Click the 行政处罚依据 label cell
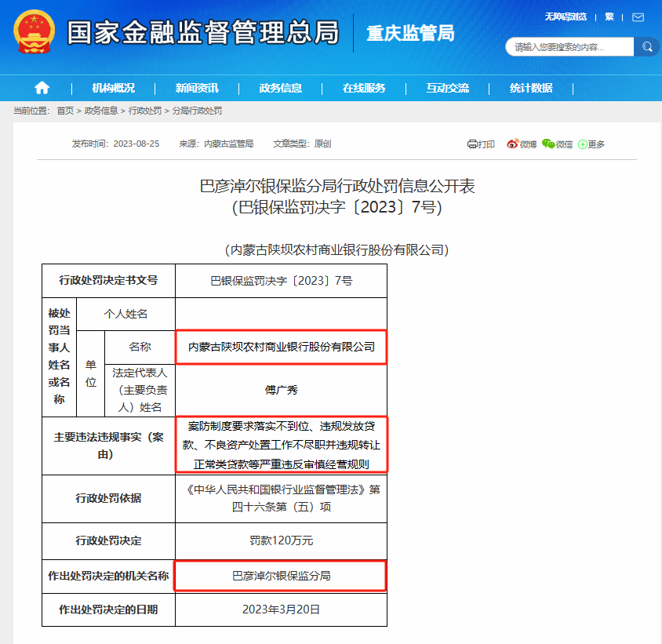This screenshot has height=644, width=662. [x=108, y=499]
